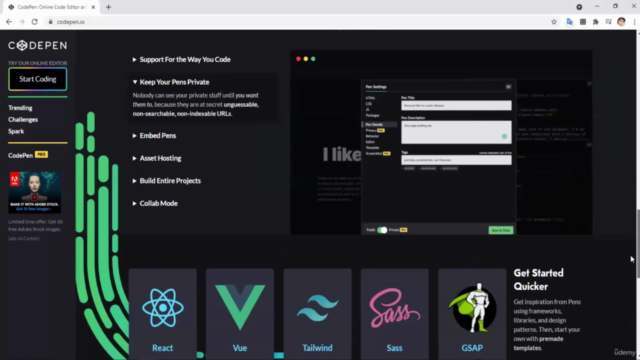The height and width of the screenshot is (360, 640).
Task: Open the Vue template card label
Action: point(240,348)
